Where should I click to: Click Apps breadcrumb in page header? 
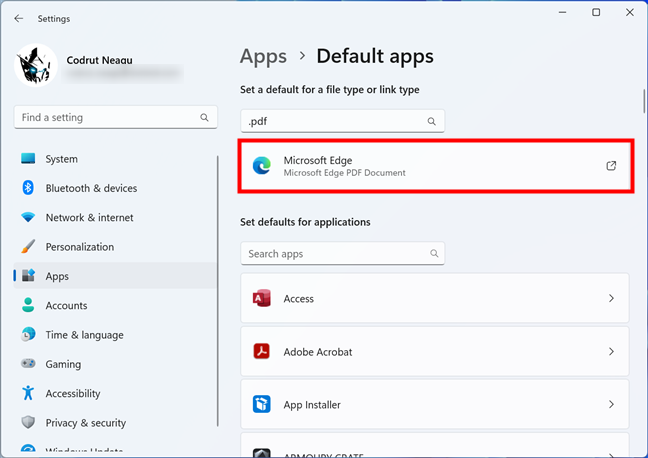pos(263,57)
